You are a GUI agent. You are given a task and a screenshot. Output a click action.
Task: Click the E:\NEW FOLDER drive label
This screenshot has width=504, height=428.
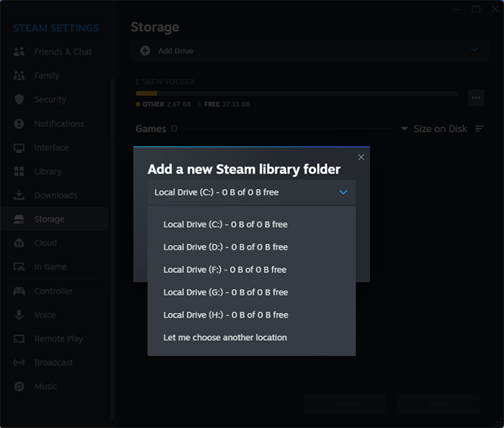[x=165, y=82]
